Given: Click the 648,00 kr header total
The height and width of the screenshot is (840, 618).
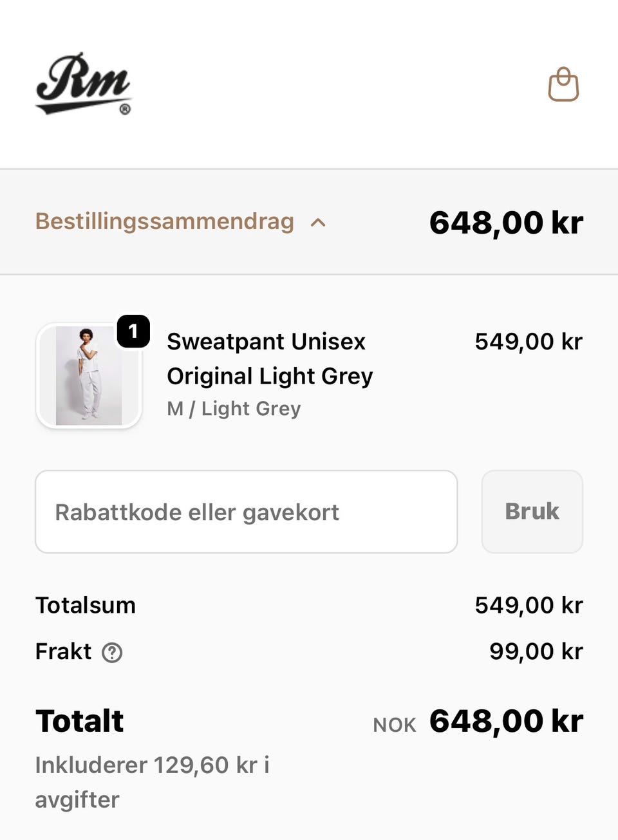Looking at the screenshot, I should point(506,223).
